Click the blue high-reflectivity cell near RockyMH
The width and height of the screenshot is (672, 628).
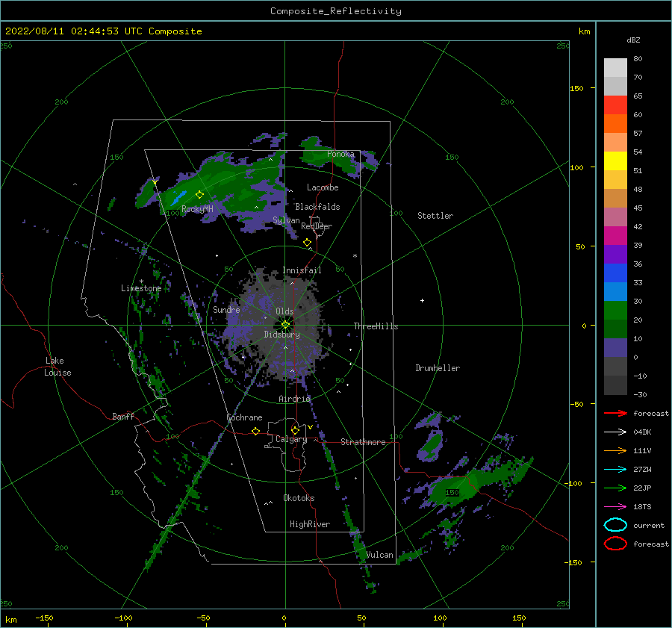point(178,198)
